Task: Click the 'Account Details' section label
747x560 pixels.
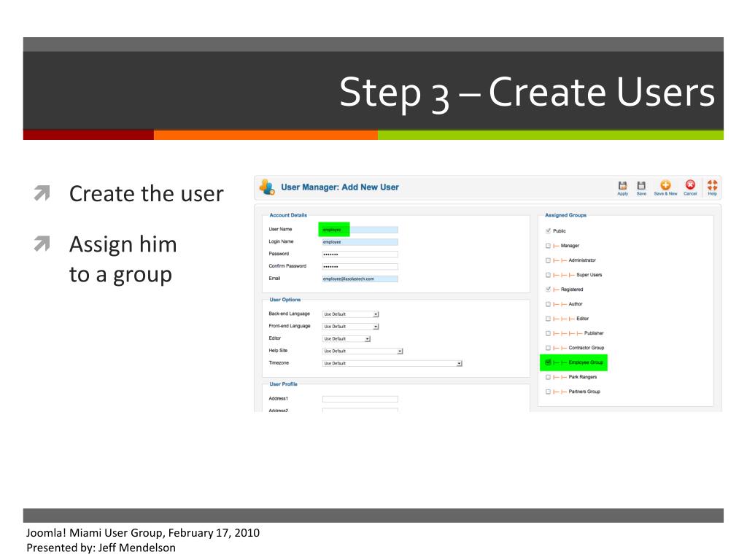Action: [288, 215]
